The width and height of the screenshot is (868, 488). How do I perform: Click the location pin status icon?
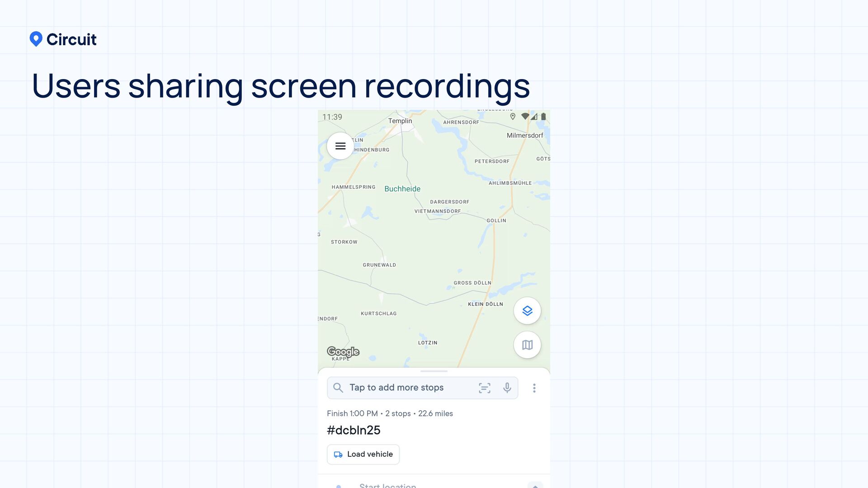point(513,117)
